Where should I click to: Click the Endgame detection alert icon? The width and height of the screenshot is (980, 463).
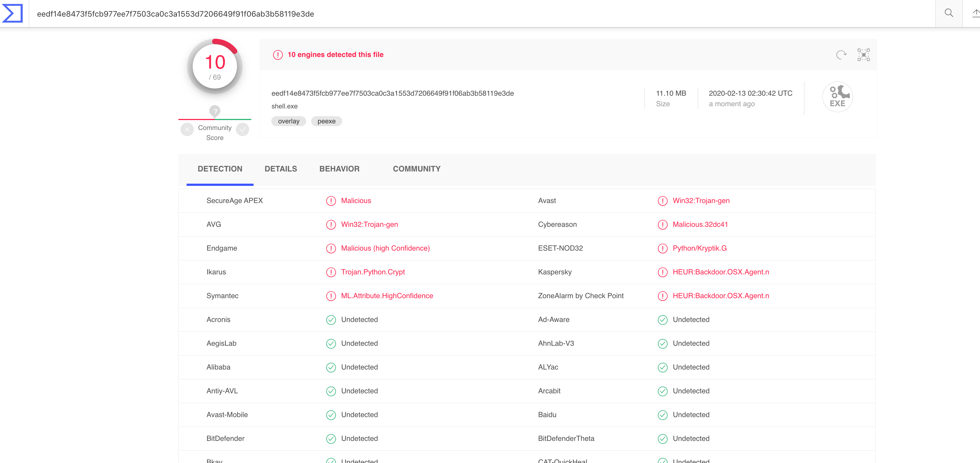coord(331,248)
